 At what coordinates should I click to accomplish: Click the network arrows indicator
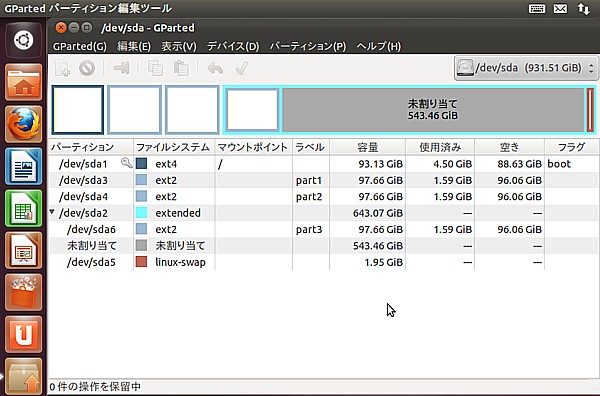(584, 8)
